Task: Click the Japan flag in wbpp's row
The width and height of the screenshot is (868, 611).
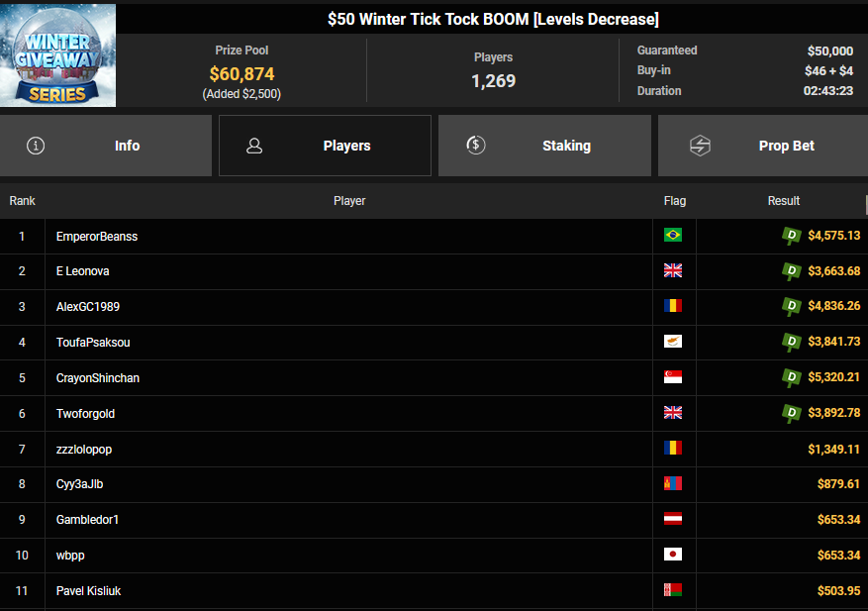Action: coord(673,555)
